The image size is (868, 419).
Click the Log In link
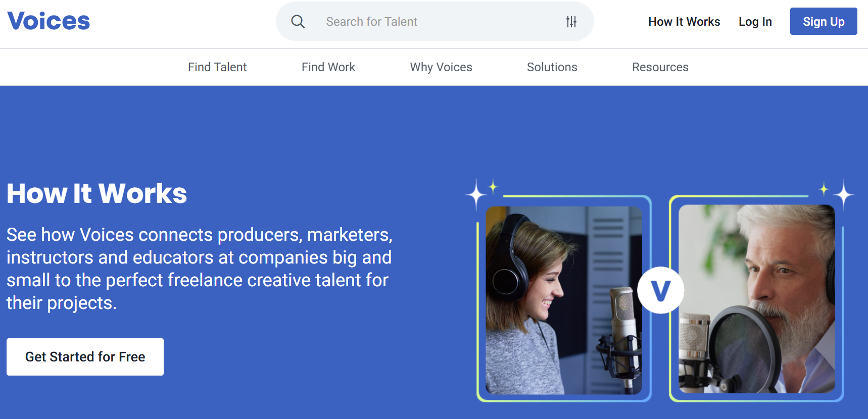coord(755,22)
